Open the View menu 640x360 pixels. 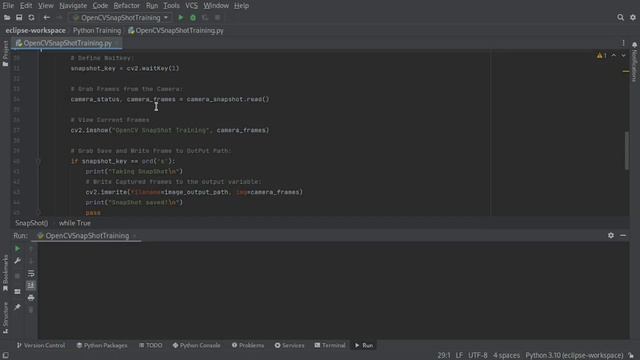46,6
